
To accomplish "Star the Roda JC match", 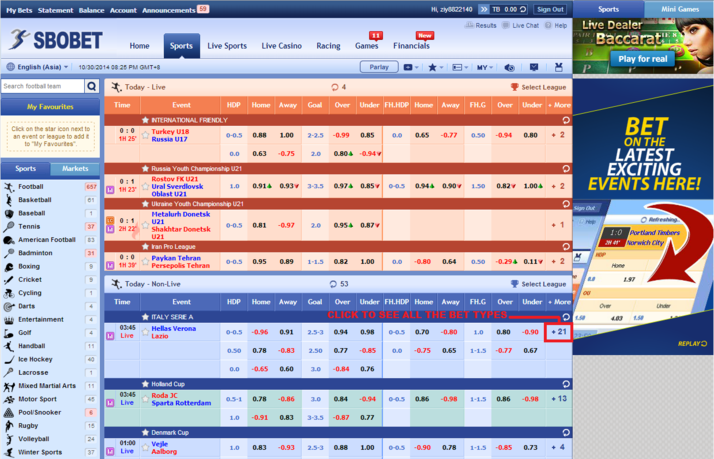I will pos(145,399).
